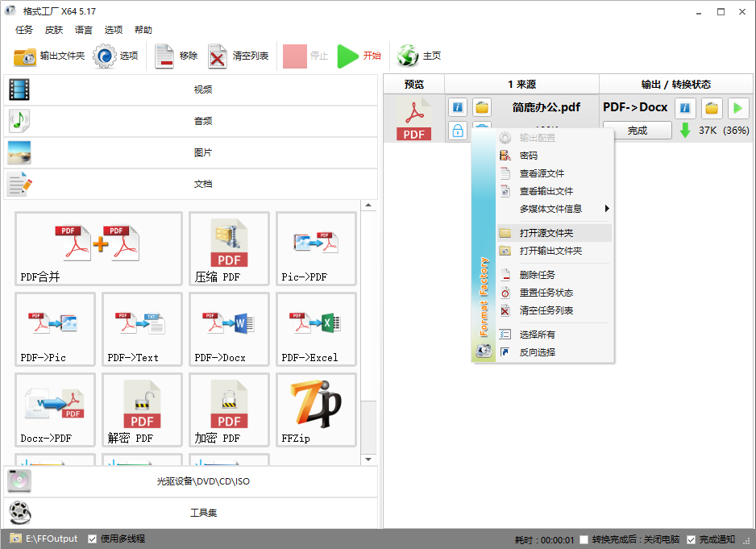Click the green play icon in task row

pos(737,107)
